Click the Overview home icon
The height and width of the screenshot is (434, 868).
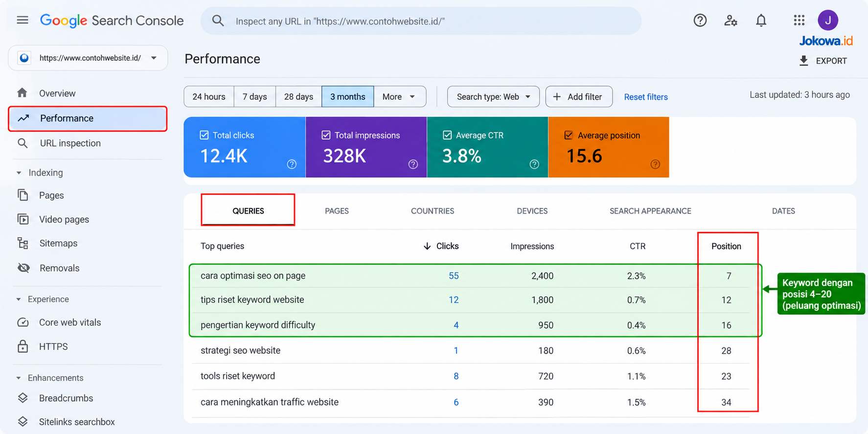point(22,93)
